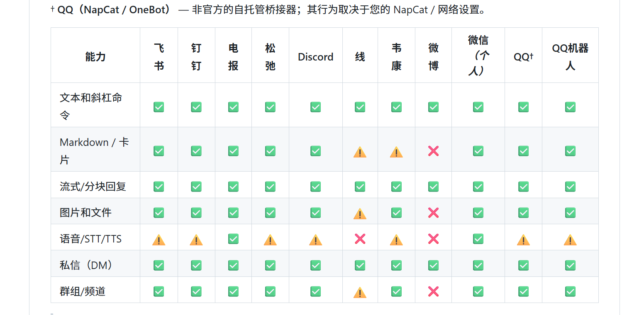Click the warning icon under 韦康 for Markdown/卡片
The image size is (644, 315).
(x=396, y=152)
